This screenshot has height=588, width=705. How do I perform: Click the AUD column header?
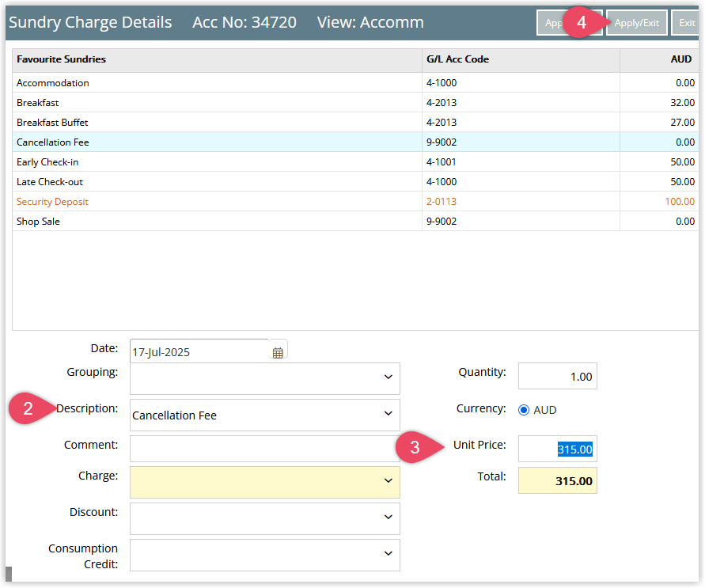(659, 60)
